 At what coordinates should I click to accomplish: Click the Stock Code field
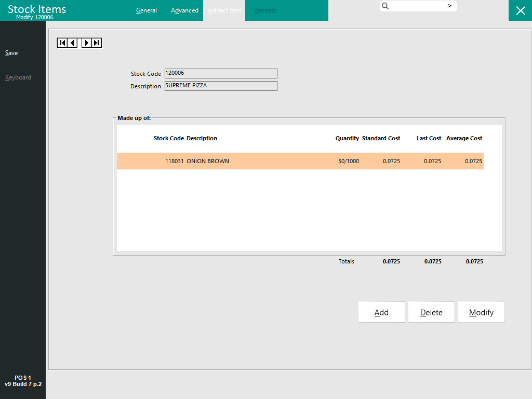coord(221,73)
